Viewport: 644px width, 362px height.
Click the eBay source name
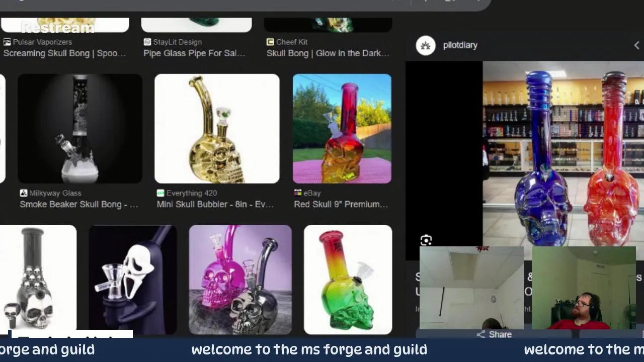(312, 193)
